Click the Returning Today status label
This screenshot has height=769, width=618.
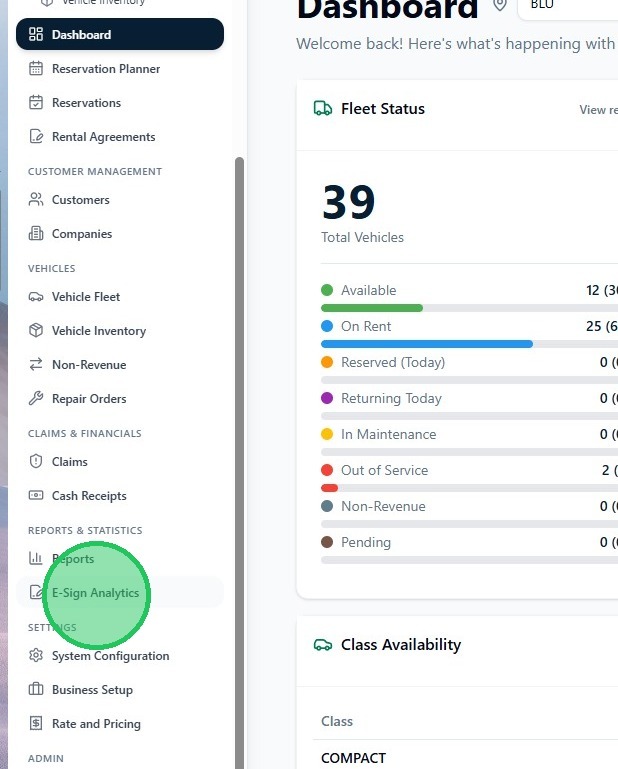pos(391,398)
